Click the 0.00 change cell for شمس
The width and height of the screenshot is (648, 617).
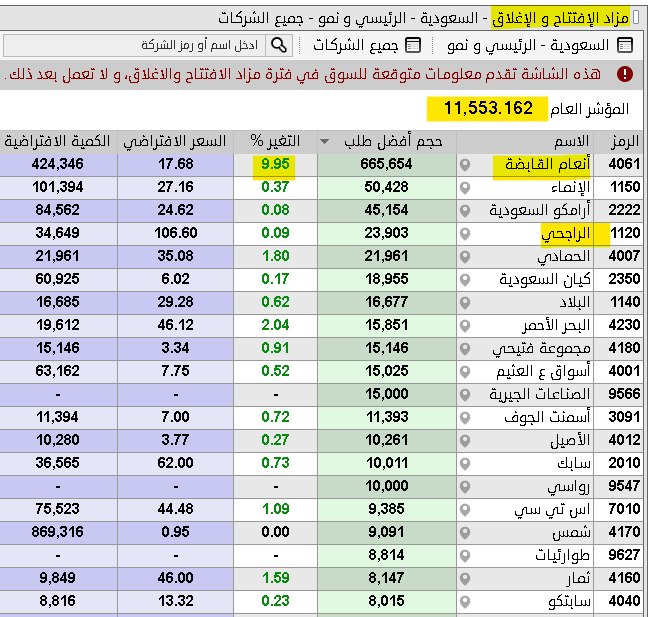[275, 532]
